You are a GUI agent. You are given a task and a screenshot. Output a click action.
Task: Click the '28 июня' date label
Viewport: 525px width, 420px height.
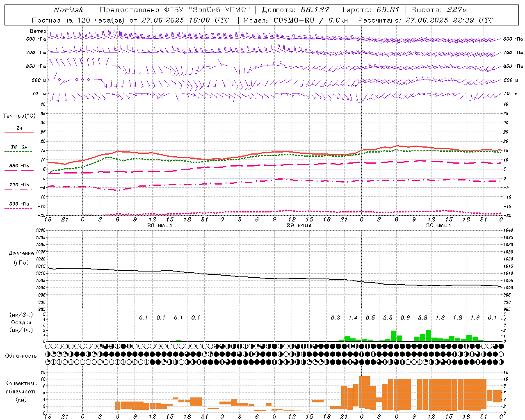coord(159,226)
